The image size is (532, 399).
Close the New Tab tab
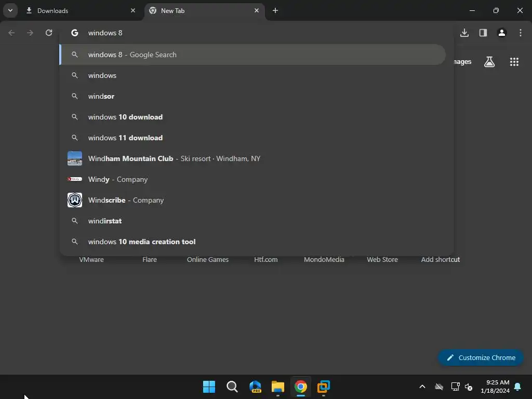(x=257, y=10)
